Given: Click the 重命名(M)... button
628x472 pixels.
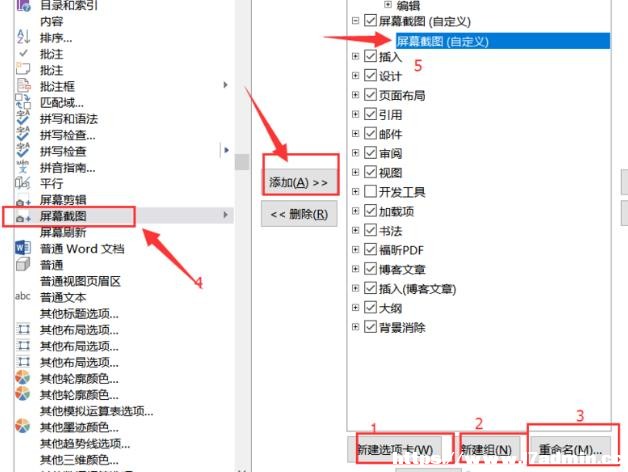Looking at the screenshot, I should (x=570, y=450).
